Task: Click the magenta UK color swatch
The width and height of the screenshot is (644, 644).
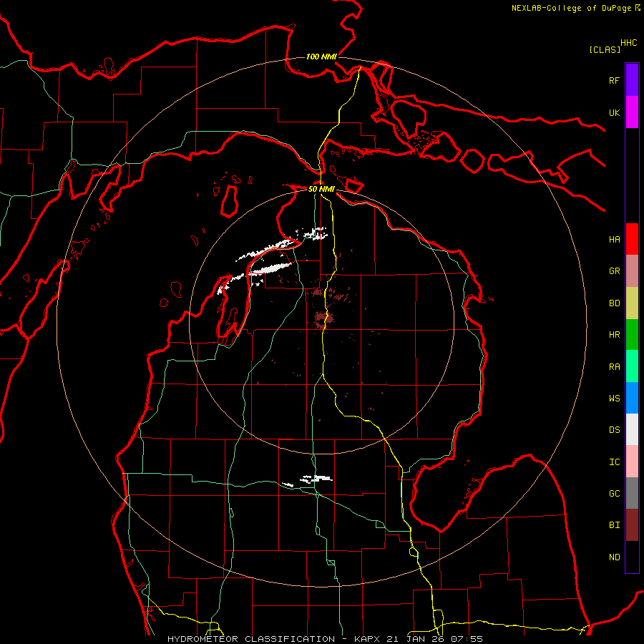Action: (632, 112)
